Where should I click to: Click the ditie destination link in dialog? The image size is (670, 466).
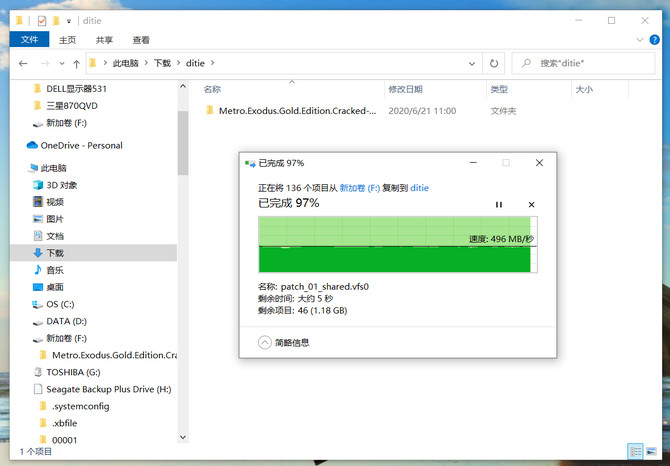pyautogui.click(x=420, y=187)
